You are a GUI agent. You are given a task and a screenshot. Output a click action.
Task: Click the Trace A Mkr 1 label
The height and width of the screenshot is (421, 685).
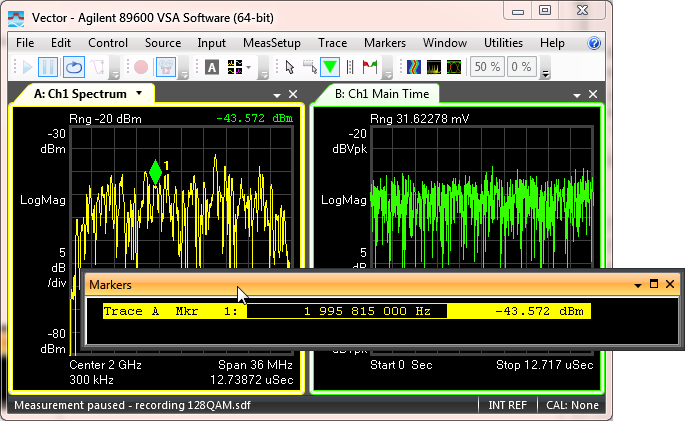tap(170, 311)
